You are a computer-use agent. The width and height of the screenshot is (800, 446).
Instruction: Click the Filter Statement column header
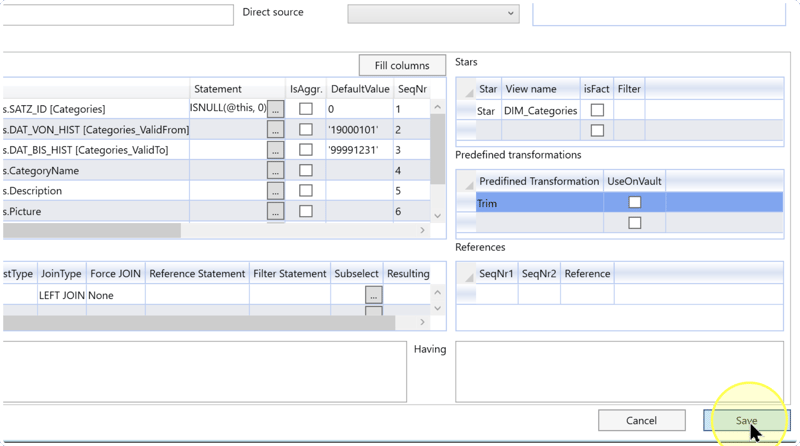tap(289, 274)
